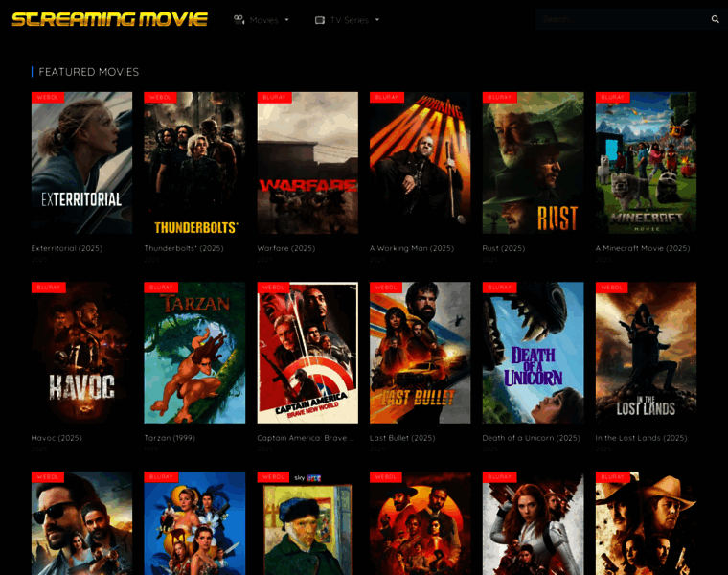Click the Havoc (2025) title link
Screen dimensions: 728x575
click(57, 438)
